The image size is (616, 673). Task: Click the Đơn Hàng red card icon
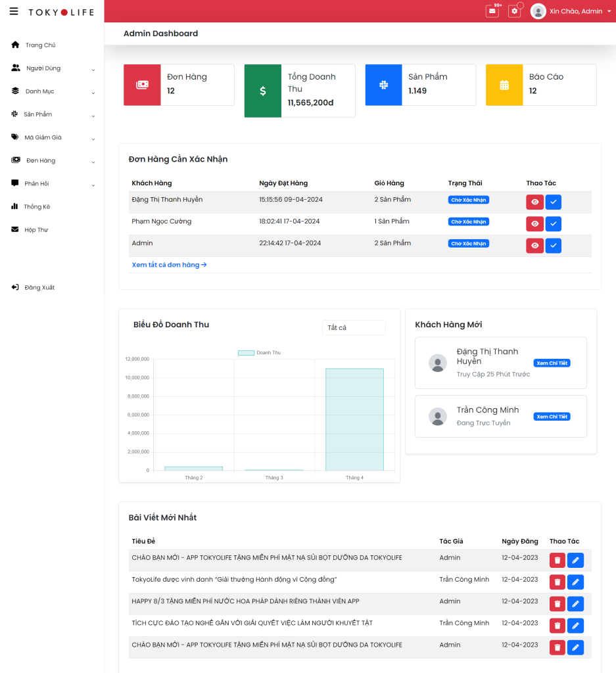pos(142,85)
